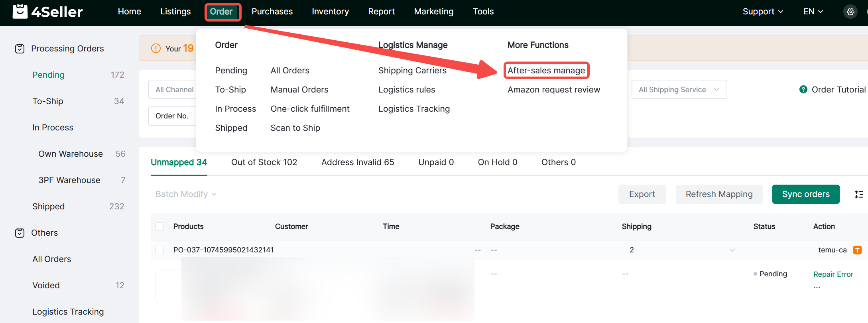The width and height of the screenshot is (868, 323).
Task: Click the orange temu-ca store icon
Action: point(857,250)
